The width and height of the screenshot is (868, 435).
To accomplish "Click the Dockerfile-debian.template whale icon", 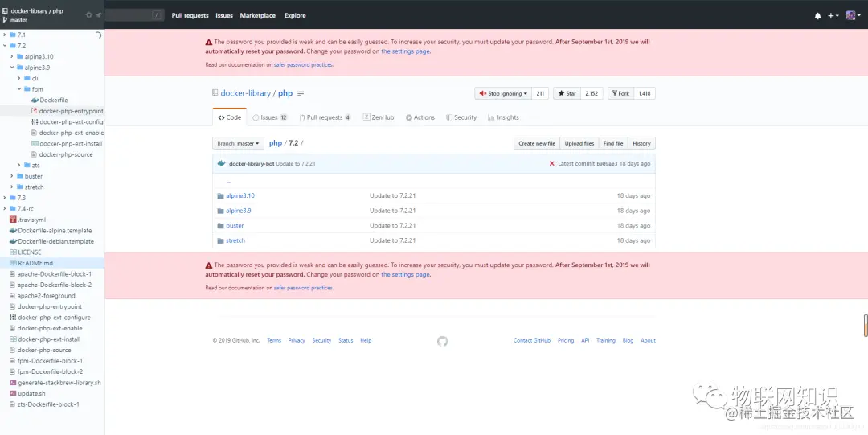I will (x=14, y=241).
